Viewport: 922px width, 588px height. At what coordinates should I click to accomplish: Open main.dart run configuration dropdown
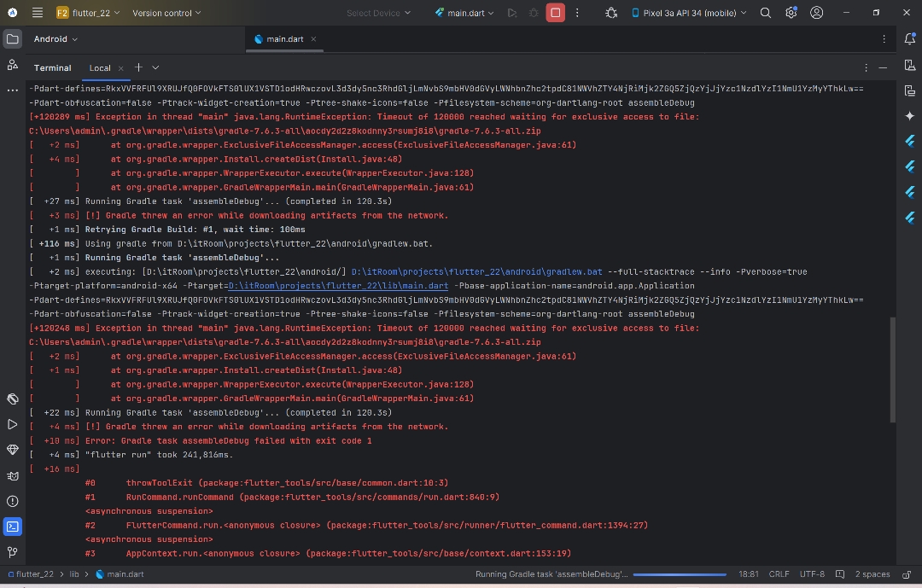coord(464,12)
